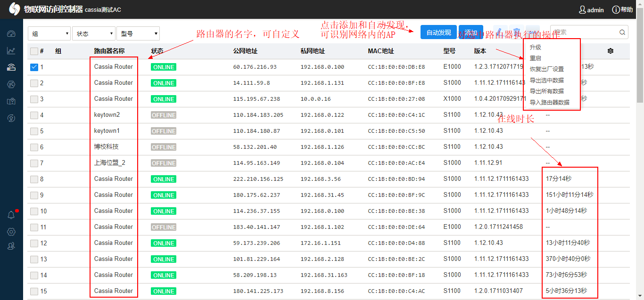Open the sidebar settings gear icon
Image resolution: width=644 pixels, height=300 pixels.
11,232
